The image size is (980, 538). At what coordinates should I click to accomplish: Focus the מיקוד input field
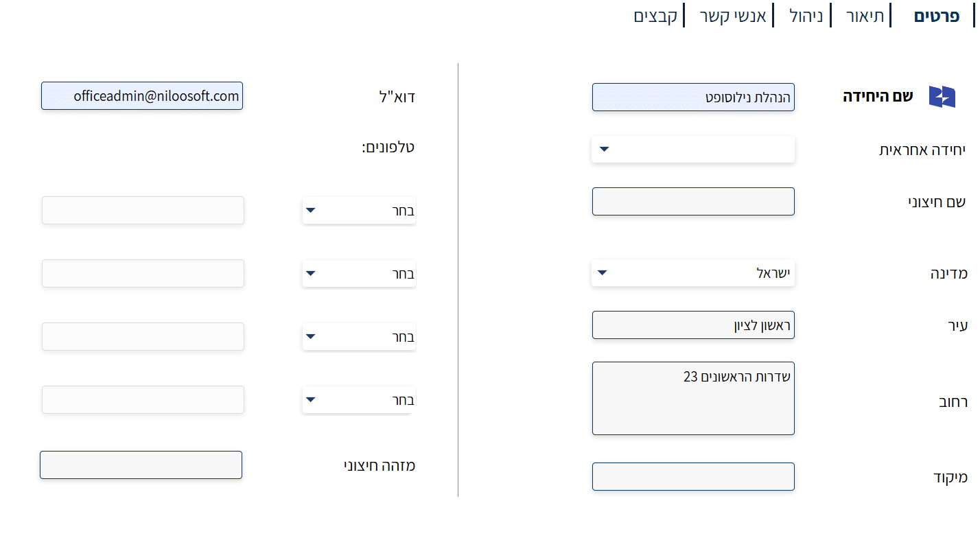point(693,477)
